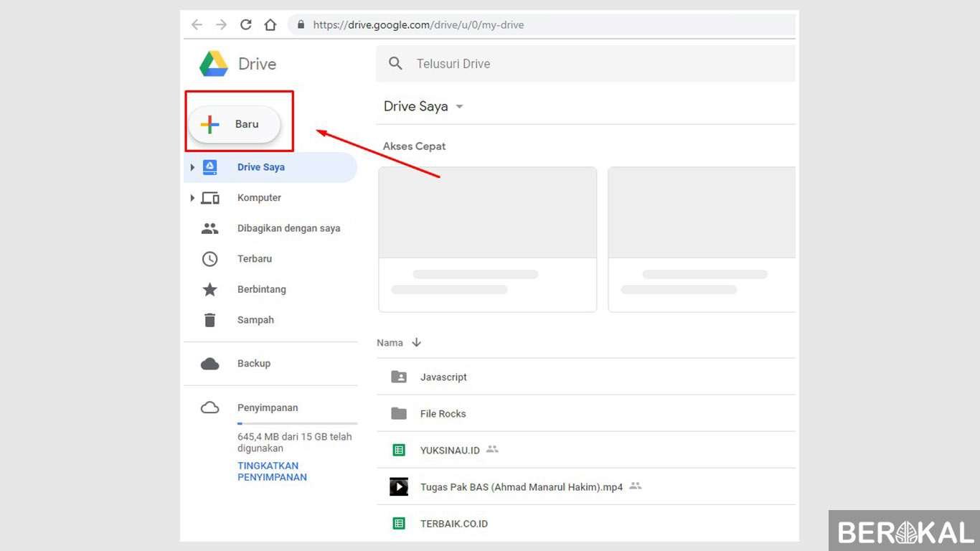Click the Penyimpanan cloud outline icon
Viewport: 980px width, 551px height.
tap(209, 408)
